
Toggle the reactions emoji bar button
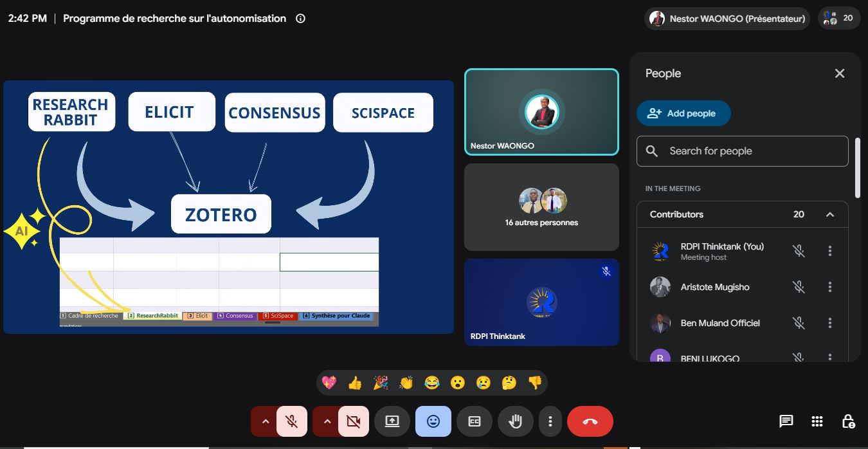433,421
